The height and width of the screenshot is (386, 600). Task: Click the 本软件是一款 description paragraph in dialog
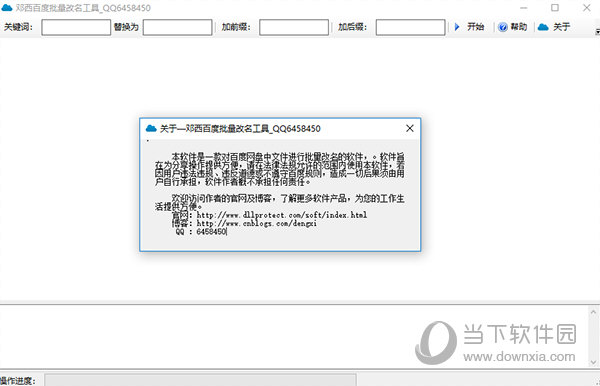280,169
